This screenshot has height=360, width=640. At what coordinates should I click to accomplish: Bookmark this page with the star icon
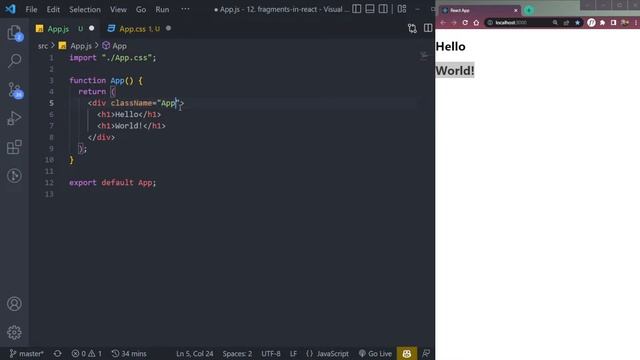[x=577, y=23]
